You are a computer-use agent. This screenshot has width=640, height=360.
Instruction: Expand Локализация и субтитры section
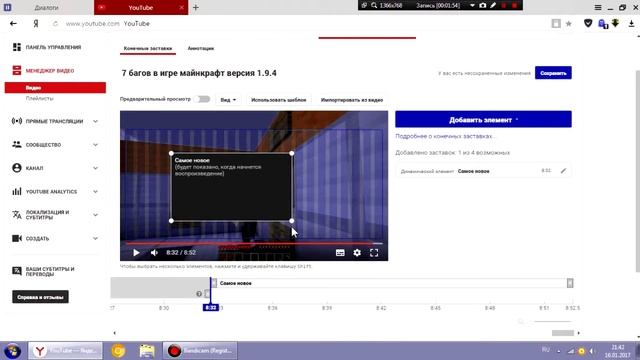[95, 215]
